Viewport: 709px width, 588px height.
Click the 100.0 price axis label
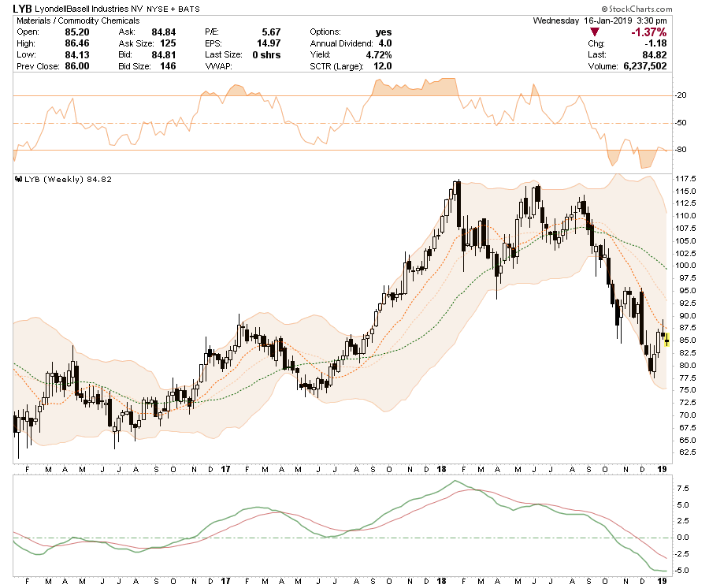tap(685, 266)
